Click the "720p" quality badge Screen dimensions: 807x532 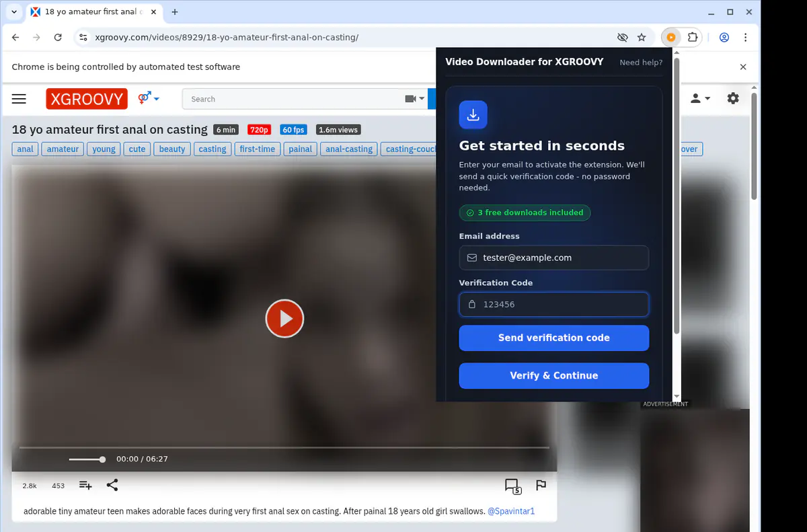(259, 130)
